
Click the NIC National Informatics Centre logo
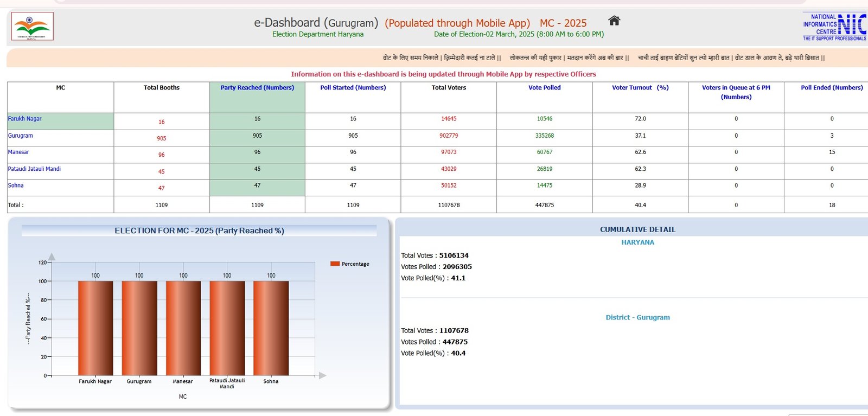[834, 27]
